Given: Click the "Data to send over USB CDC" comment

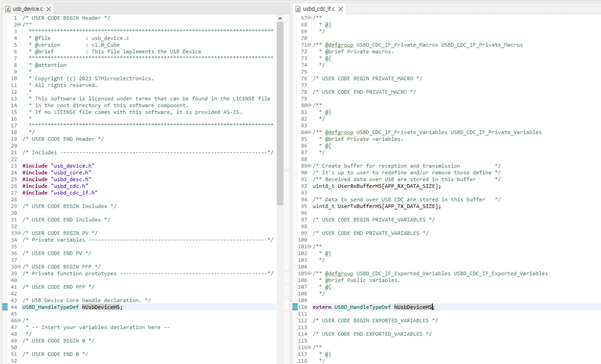Looking at the screenshot, I should (x=407, y=199).
